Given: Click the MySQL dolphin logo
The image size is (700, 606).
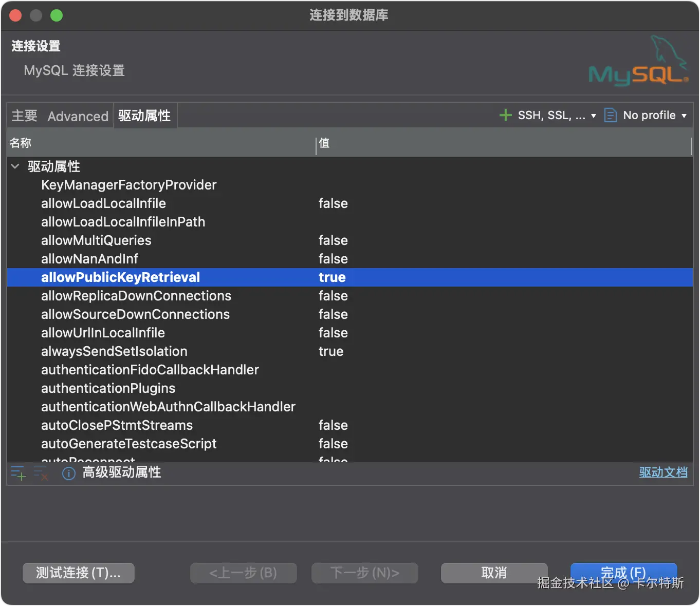Looking at the screenshot, I should point(639,60).
